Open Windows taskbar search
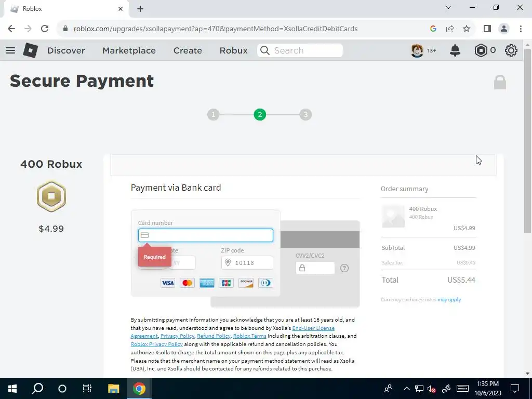 tap(37, 389)
